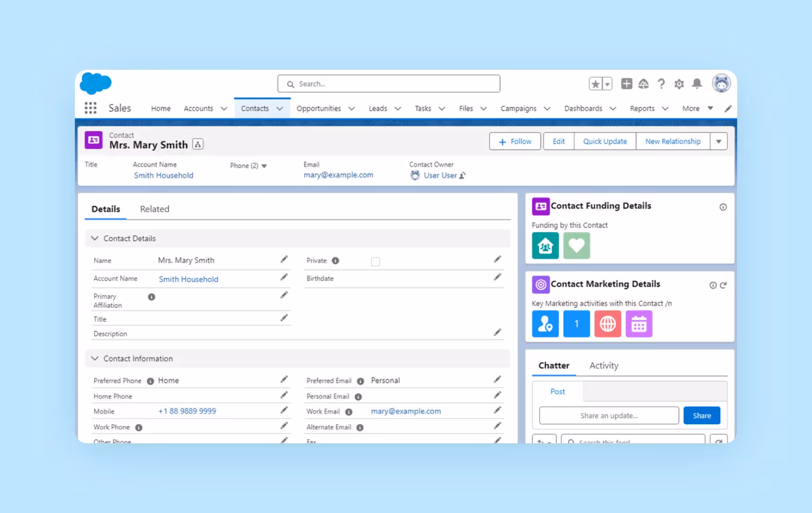Viewport: 812px width, 513px height.
Task: Edit the Birthdate field pencil
Action: (497, 278)
